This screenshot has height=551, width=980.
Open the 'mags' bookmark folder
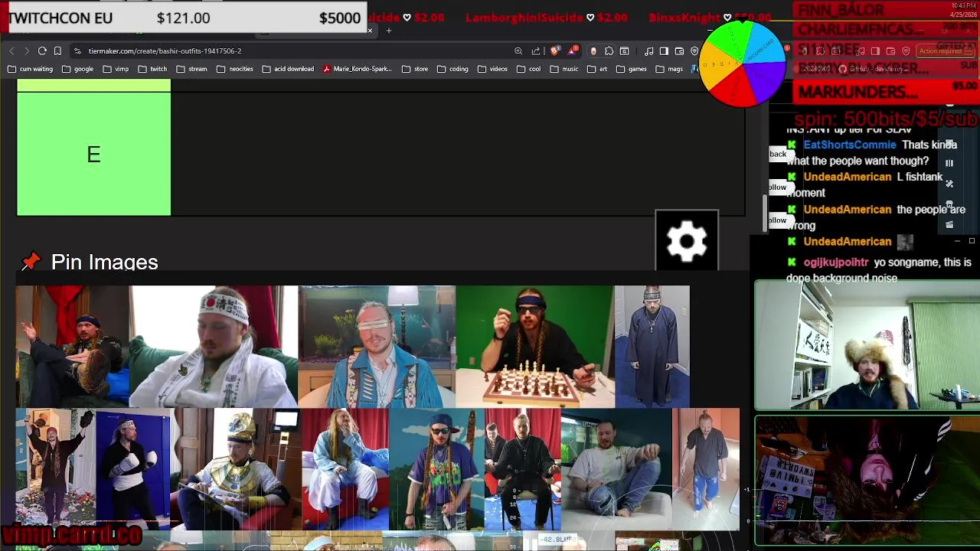coord(668,69)
